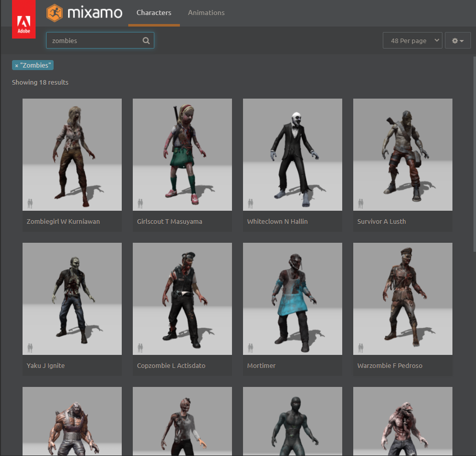Select the pale open-mouthed mutant thumbnail
Image resolution: width=476 pixels, height=456 pixels.
[402, 421]
